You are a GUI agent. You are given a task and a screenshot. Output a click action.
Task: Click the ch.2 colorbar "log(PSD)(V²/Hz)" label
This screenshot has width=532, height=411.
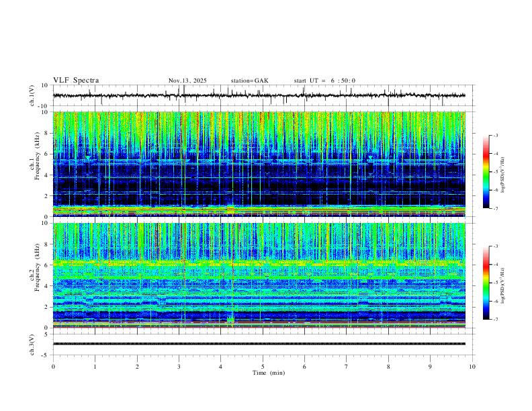(x=502, y=285)
